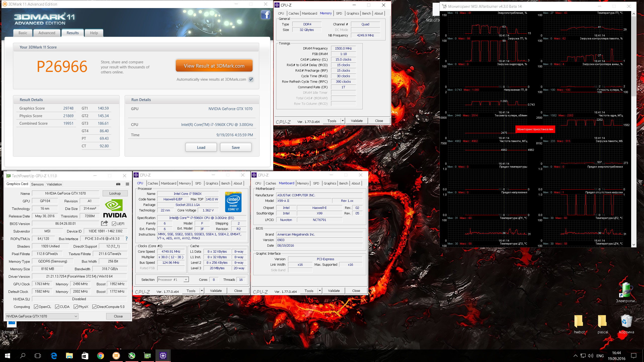Toggle the PhysX checkbox
The image size is (644, 362).
coord(76,307)
